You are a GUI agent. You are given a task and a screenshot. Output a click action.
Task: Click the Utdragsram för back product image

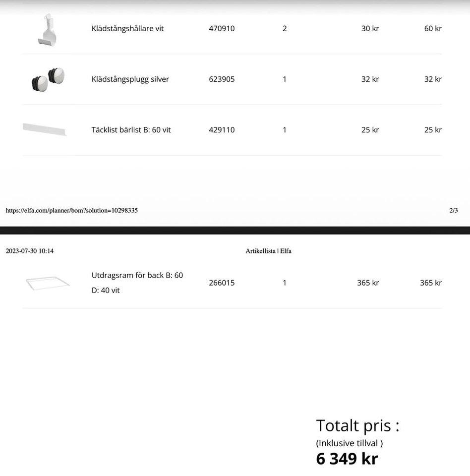(x=48, y=283)
